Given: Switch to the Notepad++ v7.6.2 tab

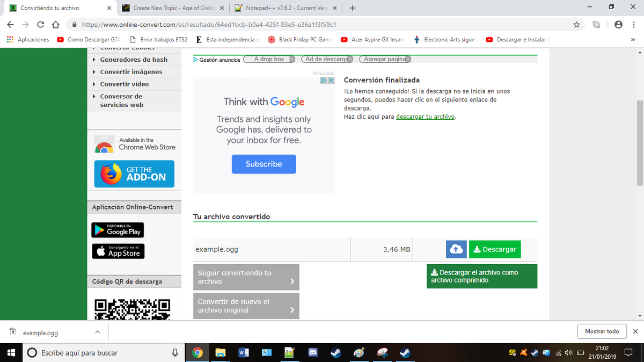Looking at the screenshot, I should (x=287, y=8).
